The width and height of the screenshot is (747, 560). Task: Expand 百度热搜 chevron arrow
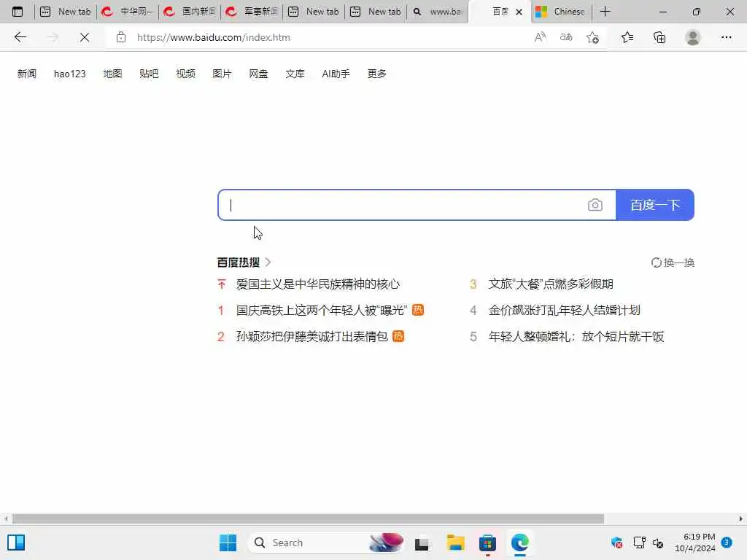pyautogui.click(x=268, y=262)
